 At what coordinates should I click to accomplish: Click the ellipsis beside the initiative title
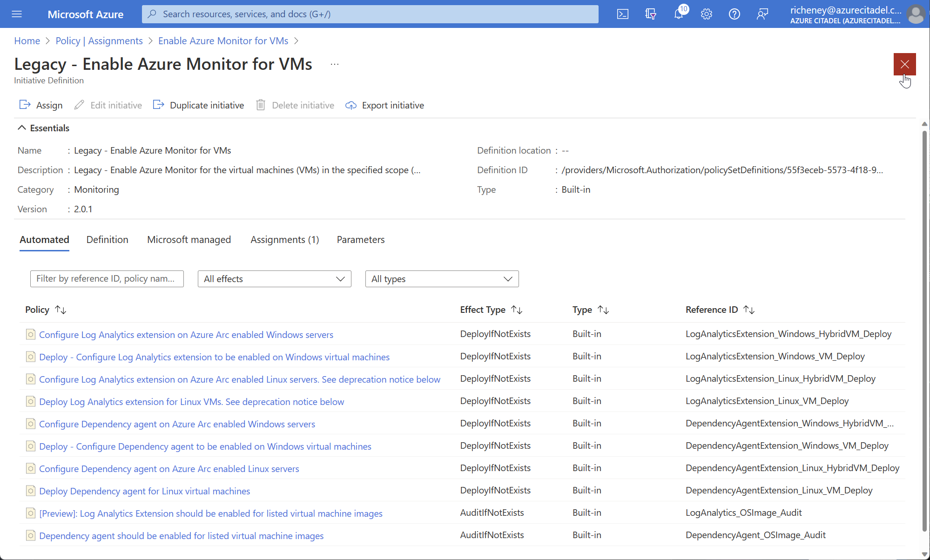click(334, 64)
